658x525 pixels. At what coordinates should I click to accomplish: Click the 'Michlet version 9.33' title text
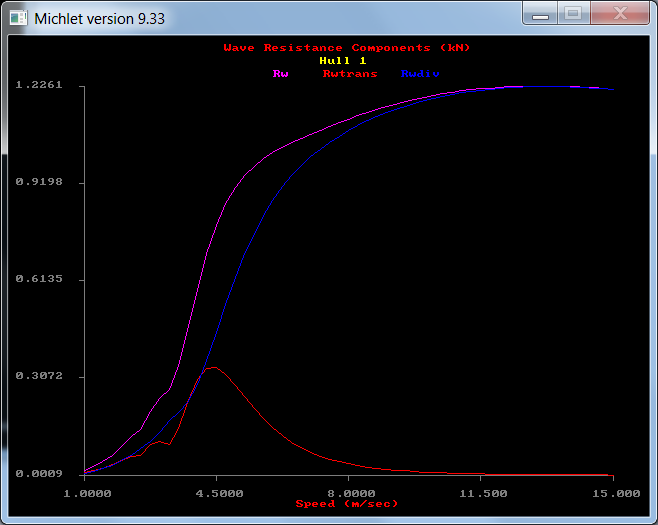click(99, 18)
